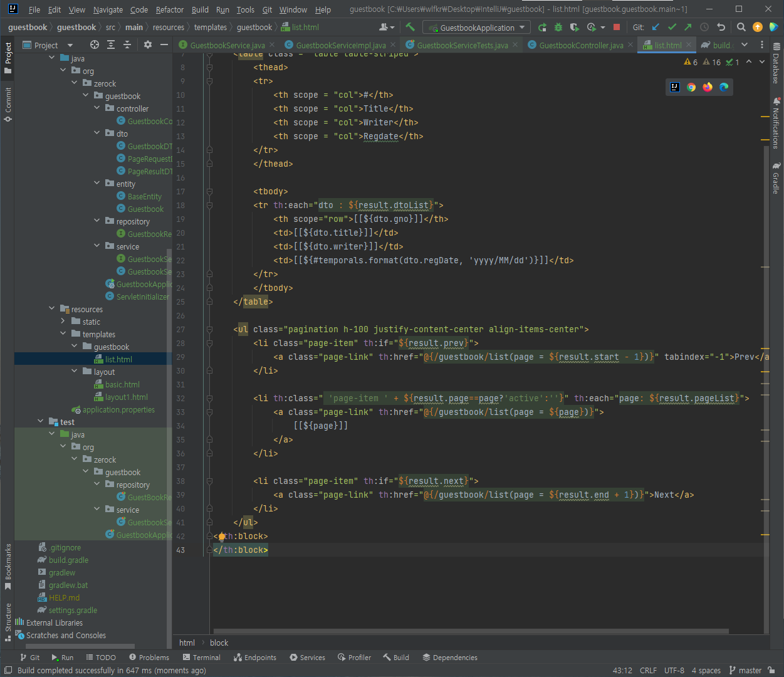Open Project panel gear options
784x677 pixels.
click(148, 45)
